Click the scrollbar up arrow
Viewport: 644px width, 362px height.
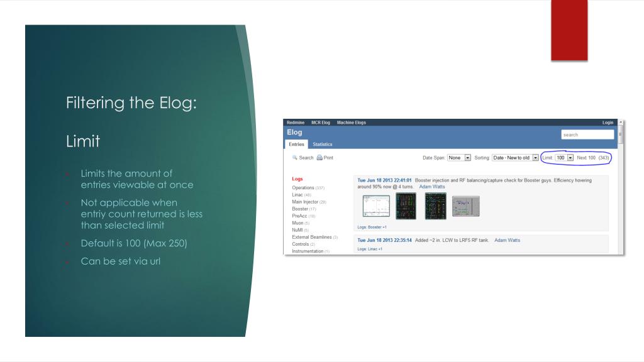point(621,123)
